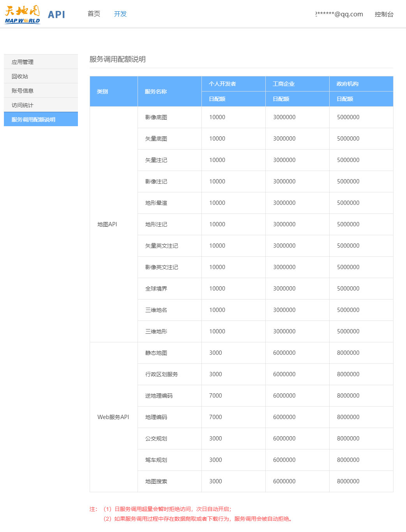Screen dimensions: 406x532
Task: Click the 地图搜索 service row
Action: coord(155,481)
